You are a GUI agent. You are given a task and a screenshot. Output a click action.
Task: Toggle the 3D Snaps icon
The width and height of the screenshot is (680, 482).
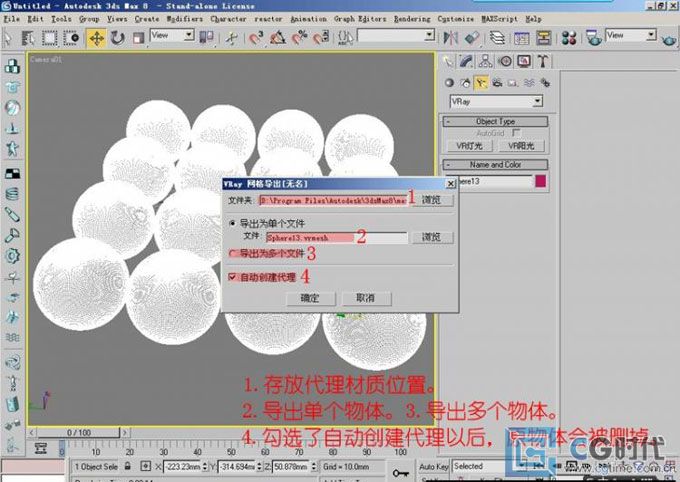pos(256,38)
